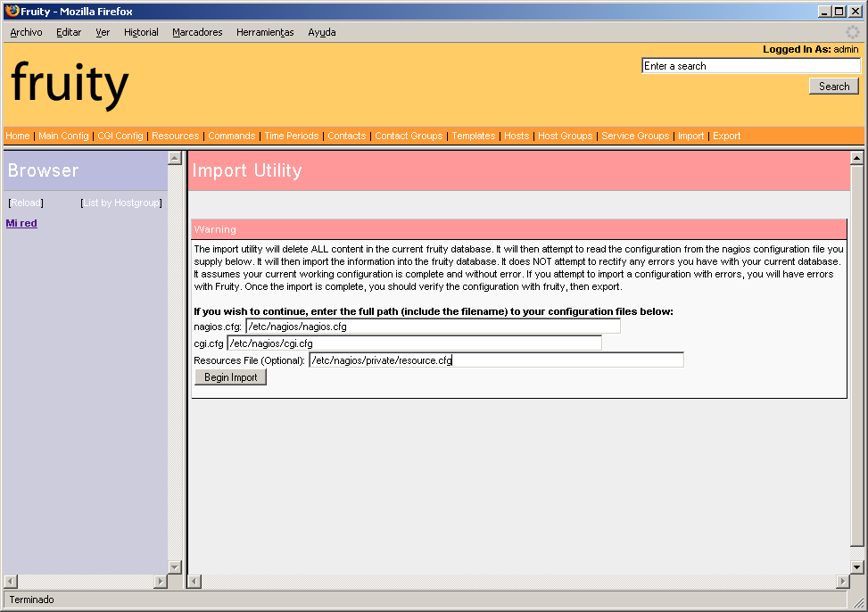This screenshot has width=868, height=612.
Task: Click the Begin Import button
Action: 231,377
